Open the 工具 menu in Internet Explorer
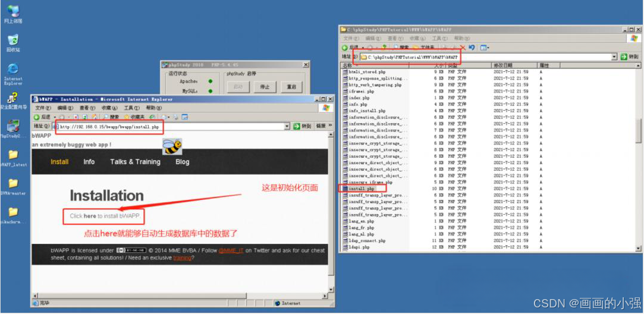644x314 pixels. 131,108
